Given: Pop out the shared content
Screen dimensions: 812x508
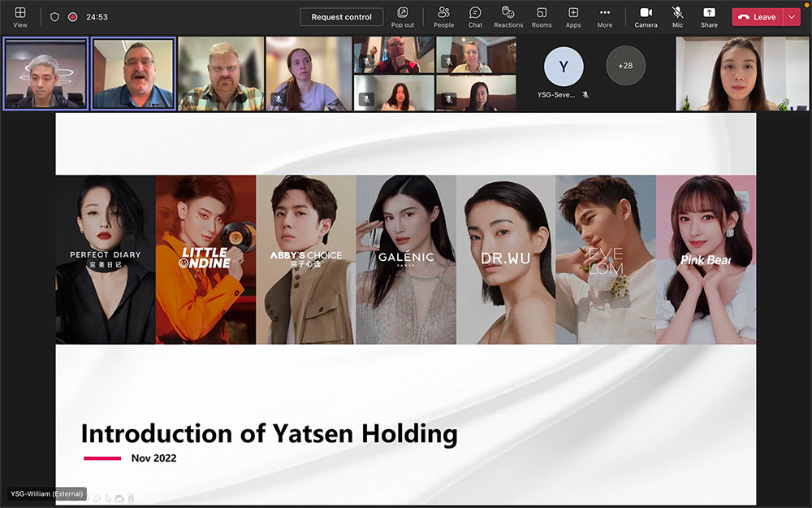Looking at the screenshot, I should [x=403, y=16].
